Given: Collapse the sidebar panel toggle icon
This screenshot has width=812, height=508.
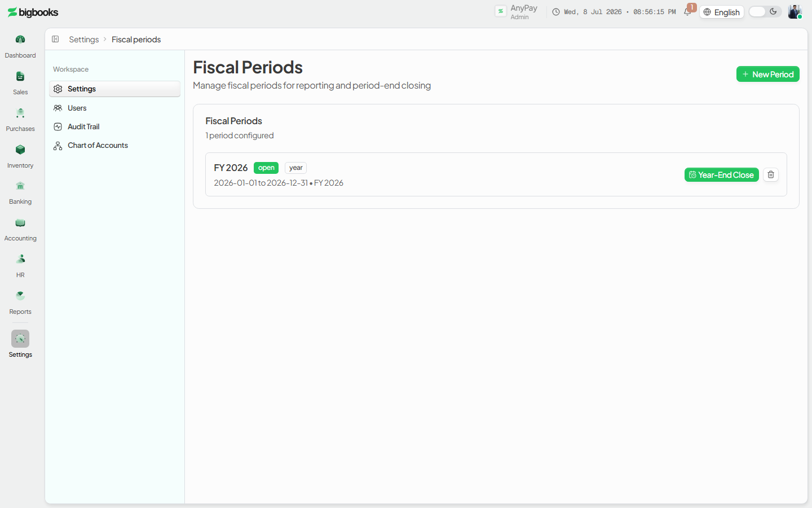Looking at the screenshot, I should [x=55, y=39].
